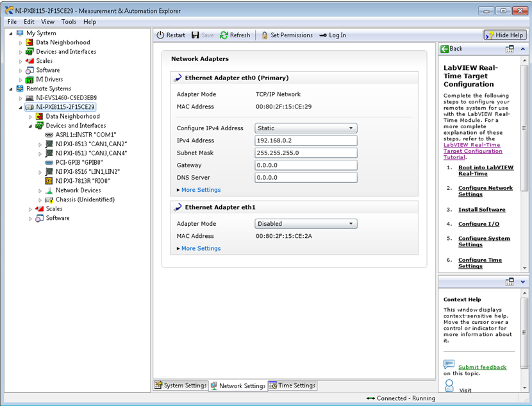Click the Ethernet Adapter eth0 cable icon
The width and height of the screenshot is (532, 406).
point(178,78)
